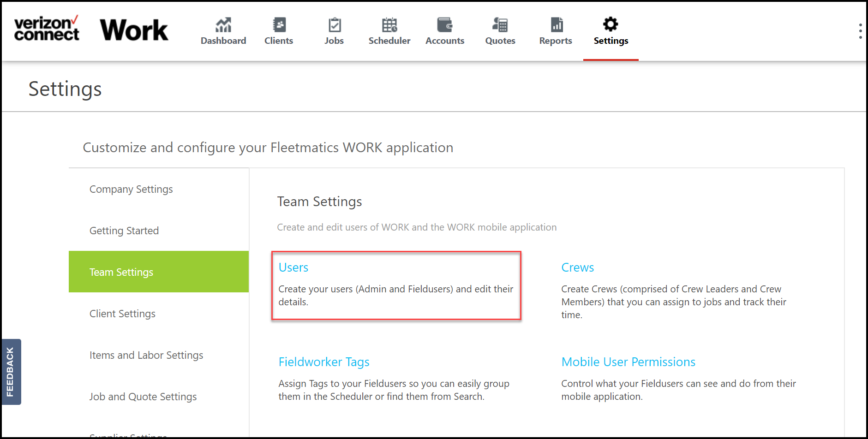Open Job and Quote Settings
Screen dimensions: 868x439
tap(143, 397)
